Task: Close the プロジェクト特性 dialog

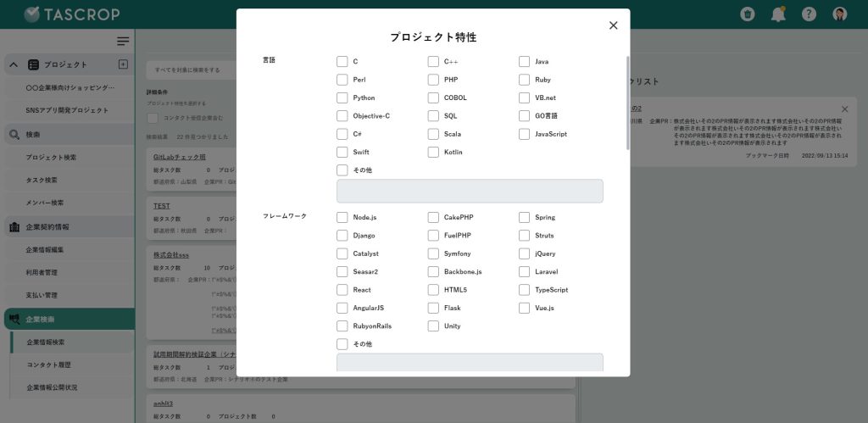Action: point(613,25)
